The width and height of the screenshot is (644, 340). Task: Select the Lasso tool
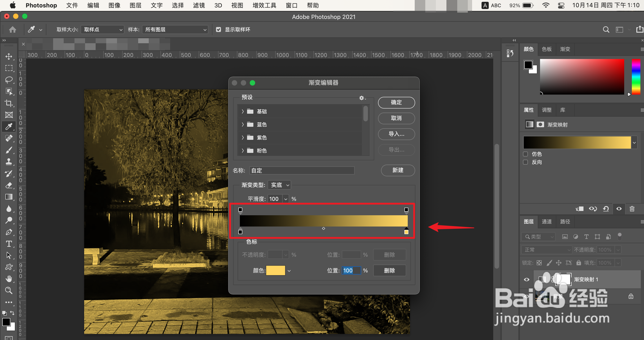9,80
